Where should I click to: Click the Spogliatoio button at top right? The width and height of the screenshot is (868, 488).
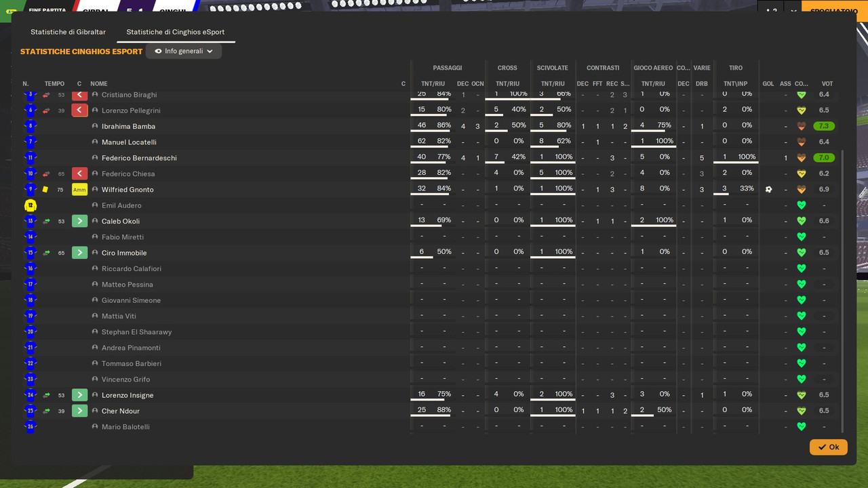coord(834,11)
